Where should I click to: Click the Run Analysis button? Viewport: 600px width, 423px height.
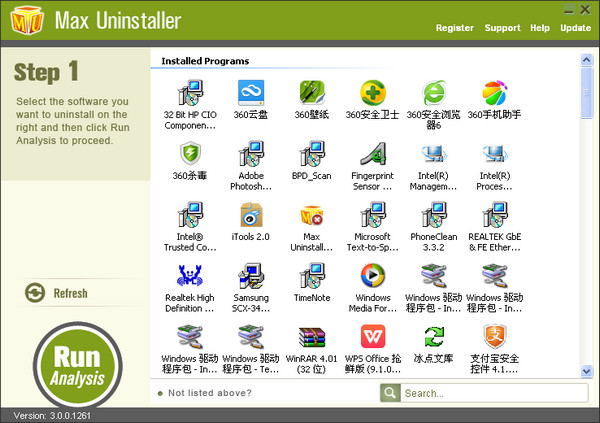[x=78, y=366]
